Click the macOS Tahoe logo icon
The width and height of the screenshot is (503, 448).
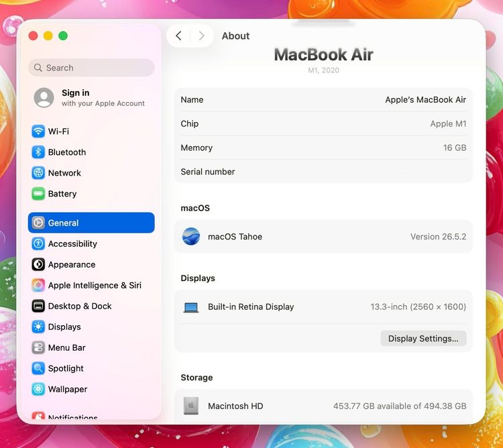pyautogui.click(x=191, y=236)
